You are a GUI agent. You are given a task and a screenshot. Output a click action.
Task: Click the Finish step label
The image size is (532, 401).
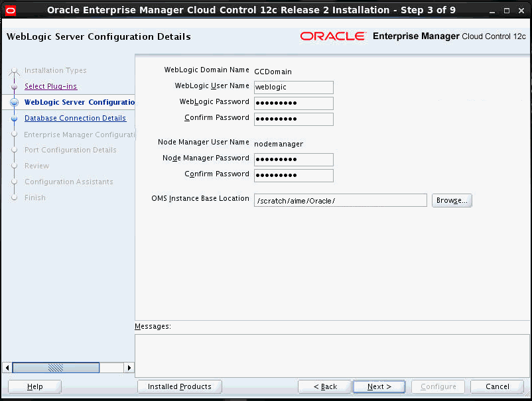tap(35, 198)
